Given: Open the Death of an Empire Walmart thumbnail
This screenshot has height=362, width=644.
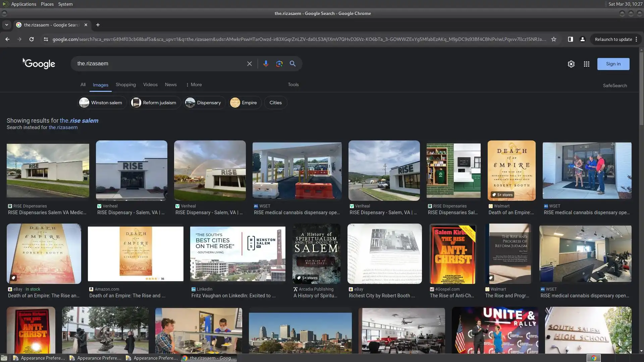Looking at the screenshot, I should (511, 171).
